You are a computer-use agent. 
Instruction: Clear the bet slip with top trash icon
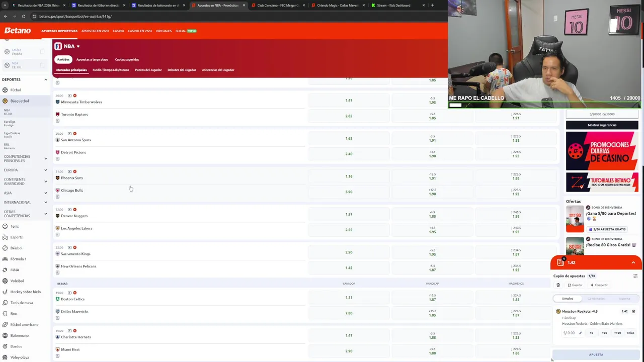558,285
